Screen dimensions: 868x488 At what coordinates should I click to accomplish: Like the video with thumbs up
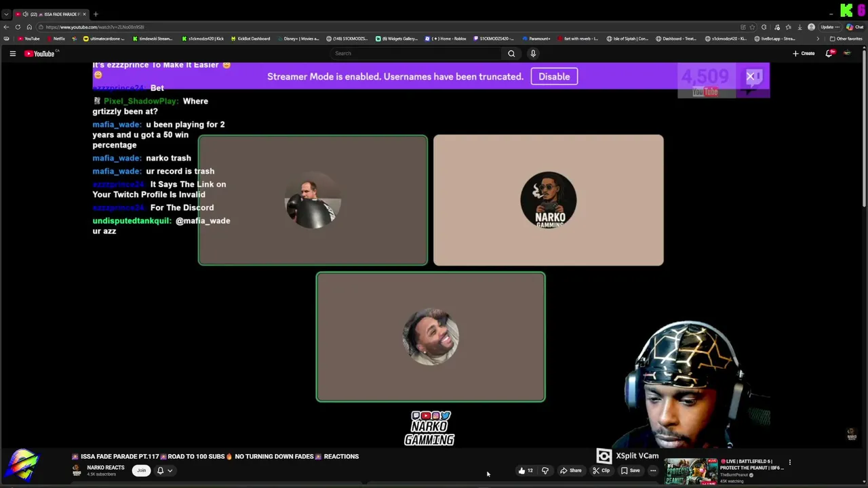pyautogui.click(x=526, y=470)
